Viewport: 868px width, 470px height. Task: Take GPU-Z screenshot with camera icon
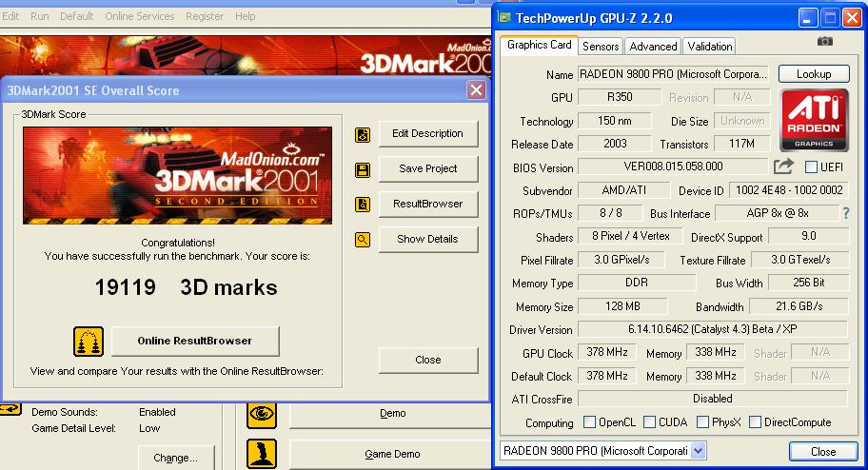point(825,42)
